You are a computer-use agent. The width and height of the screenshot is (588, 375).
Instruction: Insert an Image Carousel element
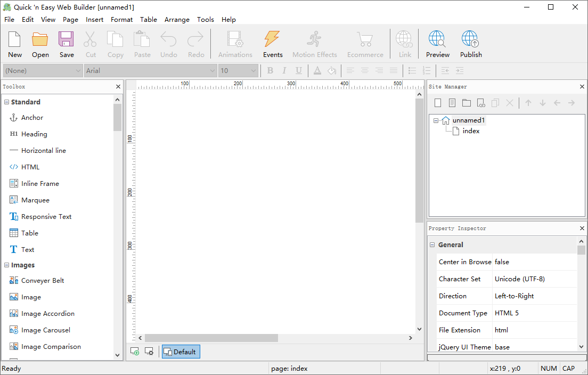click(45, 330)
